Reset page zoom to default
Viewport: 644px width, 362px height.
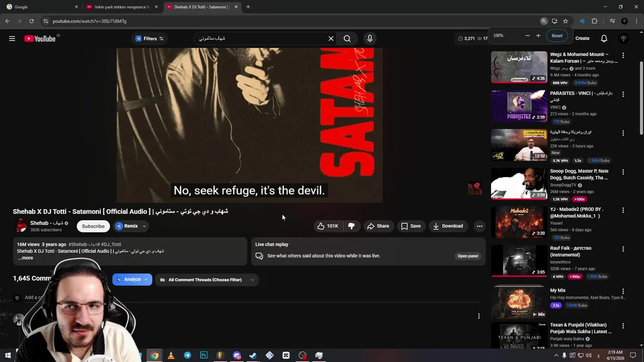(x=557, y=36)
